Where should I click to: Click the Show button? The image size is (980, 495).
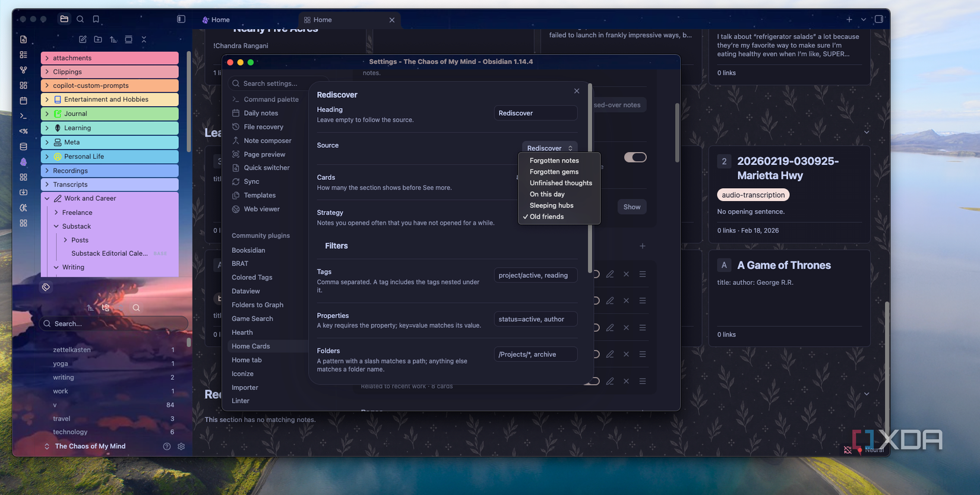632,207
